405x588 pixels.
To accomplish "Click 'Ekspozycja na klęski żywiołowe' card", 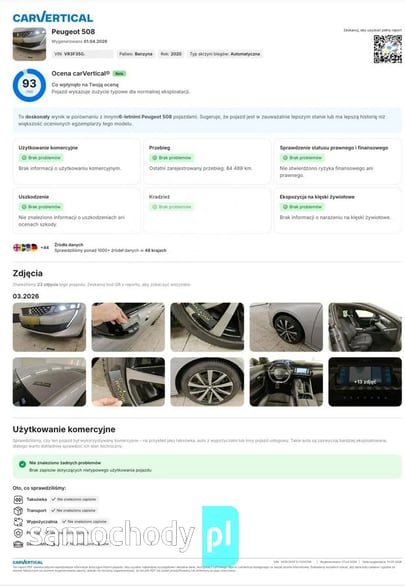I will pyautogui.click(x=338, y=210).
